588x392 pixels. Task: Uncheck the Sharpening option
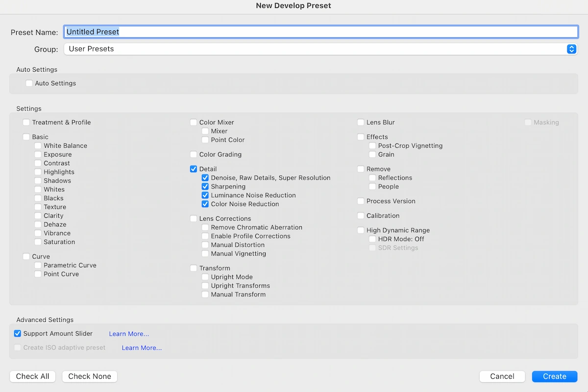(x=205, y=186)
